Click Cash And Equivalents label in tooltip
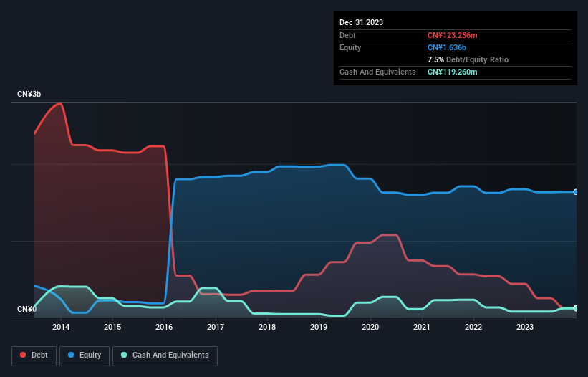This screenshot has width=588, height=377. click(x=377, y=72)
